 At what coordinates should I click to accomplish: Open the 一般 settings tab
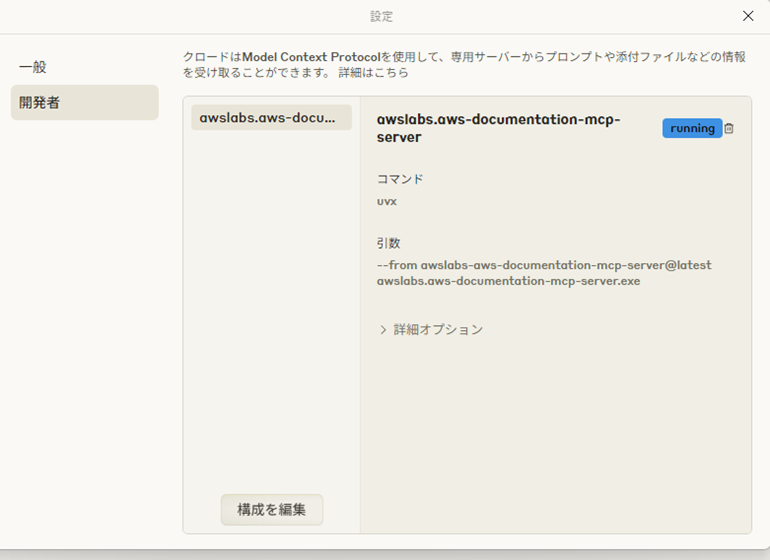click(33, 67)
